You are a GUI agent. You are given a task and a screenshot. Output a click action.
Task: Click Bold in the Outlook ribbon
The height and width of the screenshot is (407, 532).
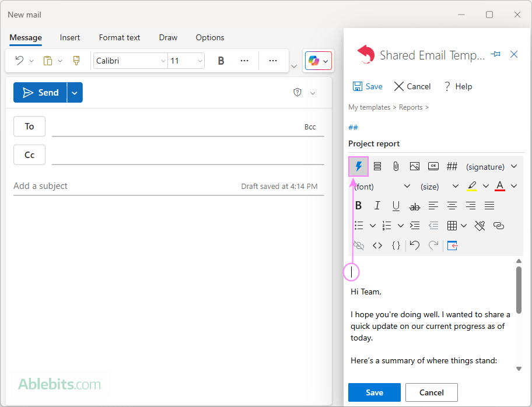click(221, 61)
